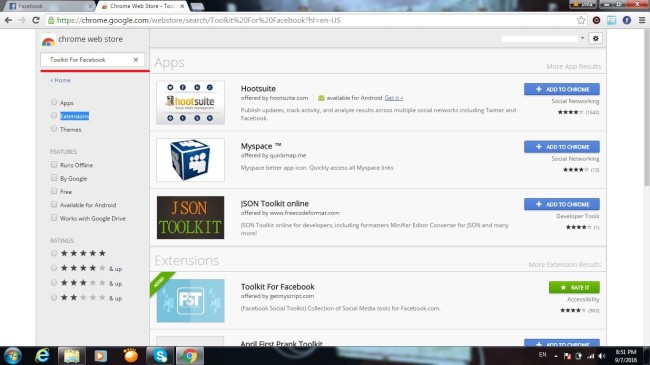Switch to the Facebook browser tab
This screenshot has width=650, height=365.
coord(50,6)
